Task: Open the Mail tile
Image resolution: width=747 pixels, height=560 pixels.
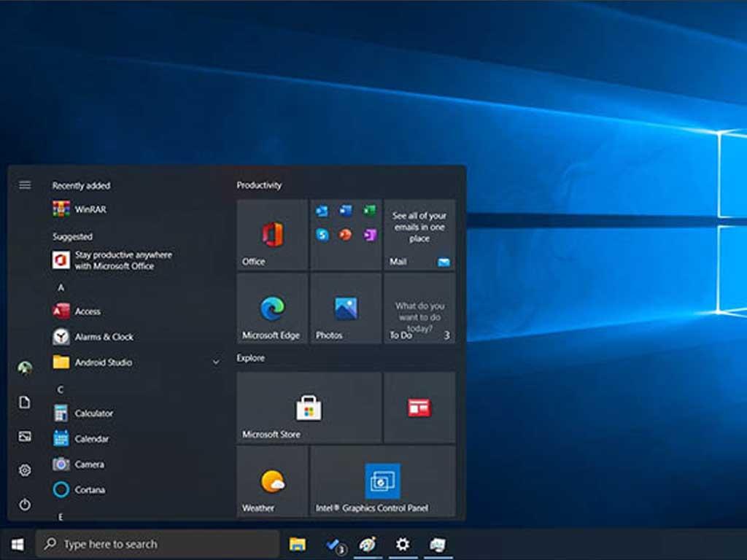Action: pyautogui.click(x=419, y=235)
